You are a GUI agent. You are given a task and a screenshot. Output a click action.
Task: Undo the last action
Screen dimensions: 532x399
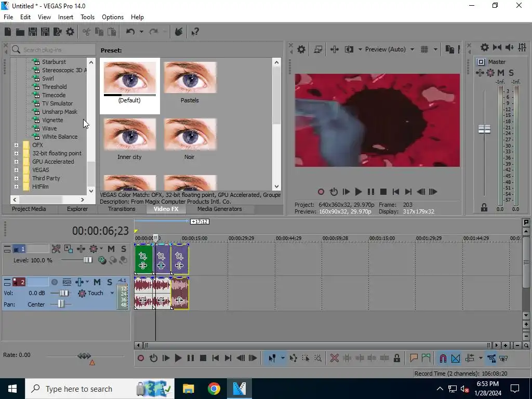[130, 32]
